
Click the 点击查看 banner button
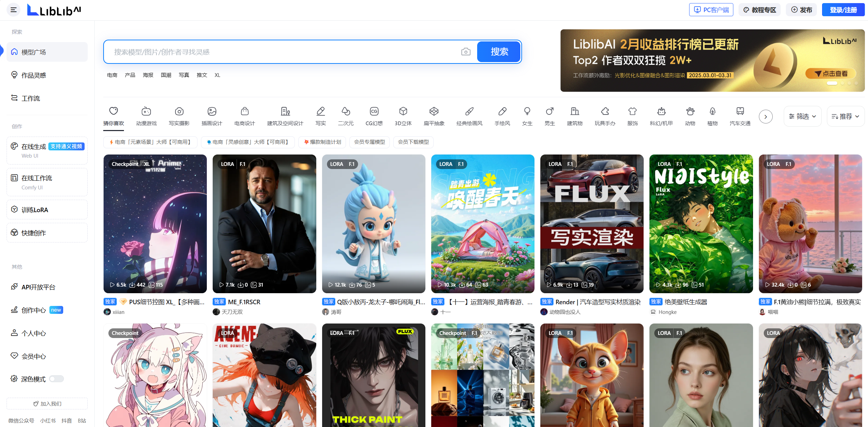coord(831,73)
